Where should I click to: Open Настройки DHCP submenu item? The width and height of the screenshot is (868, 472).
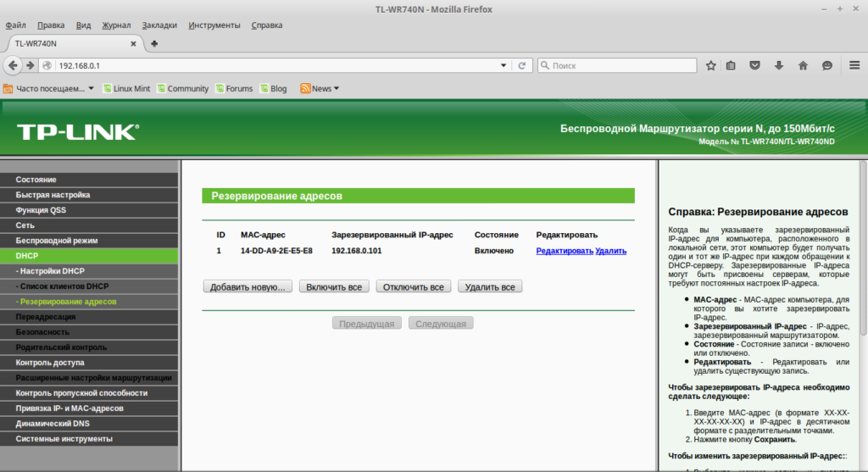(x=89, y=270)
